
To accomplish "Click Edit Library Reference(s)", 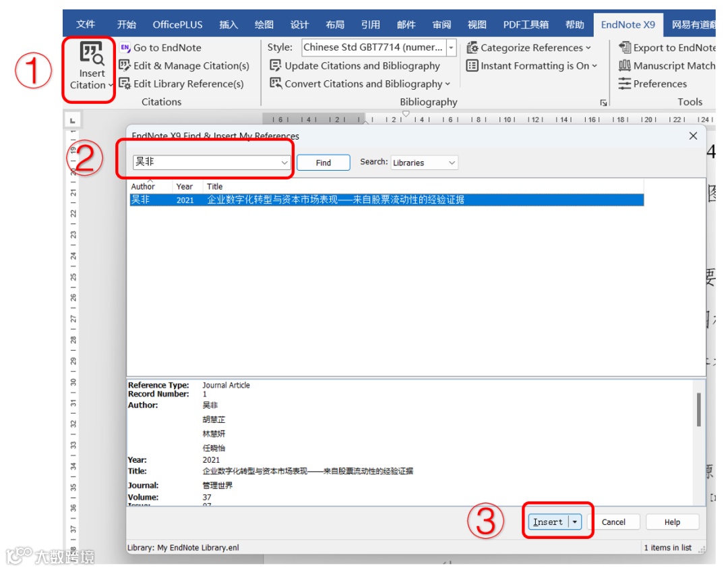I will [181, 84].
